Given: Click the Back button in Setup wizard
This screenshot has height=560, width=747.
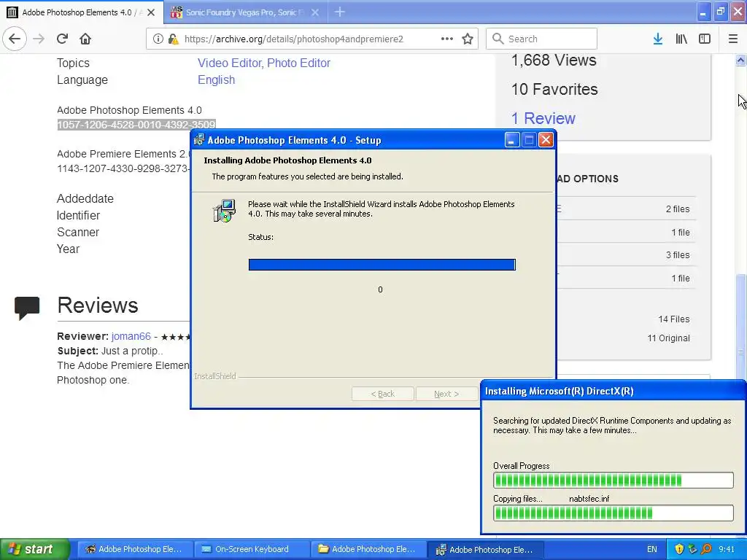Looking at the screenshot, I should (x=382, y=394).
